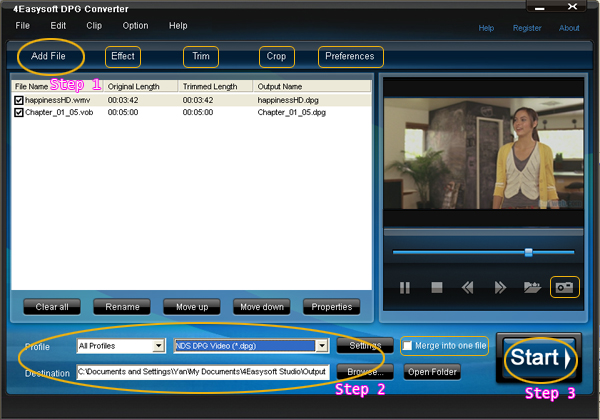Stop the video preview playback
This screenshot has height=420, width=600.
(437, 287)
